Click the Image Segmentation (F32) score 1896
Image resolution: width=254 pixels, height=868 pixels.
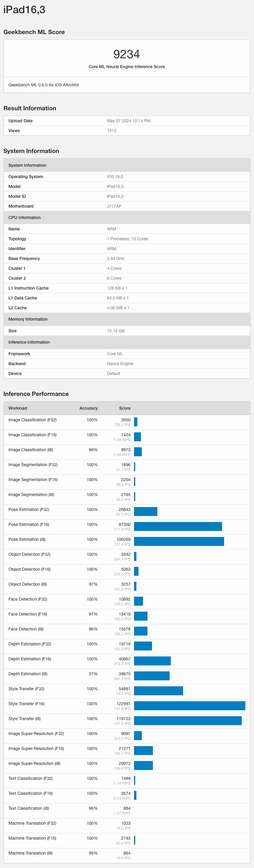pyautogui.click(x=125, y=465)
